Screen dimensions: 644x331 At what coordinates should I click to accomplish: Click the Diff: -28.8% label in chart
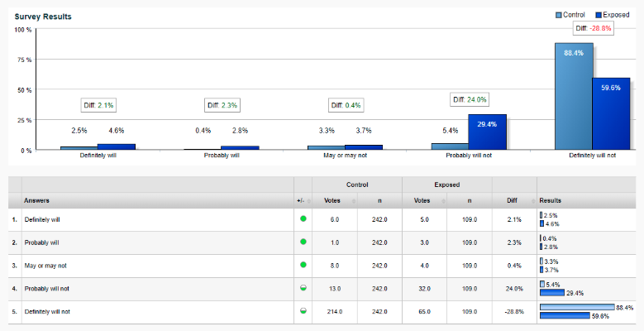coord(594,28)
